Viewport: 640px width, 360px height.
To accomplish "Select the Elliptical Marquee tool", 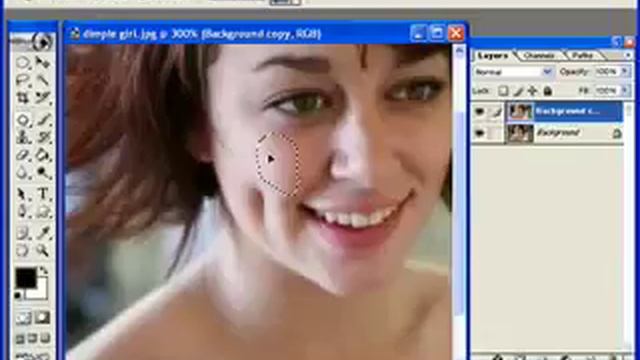I will pos(23,62).
